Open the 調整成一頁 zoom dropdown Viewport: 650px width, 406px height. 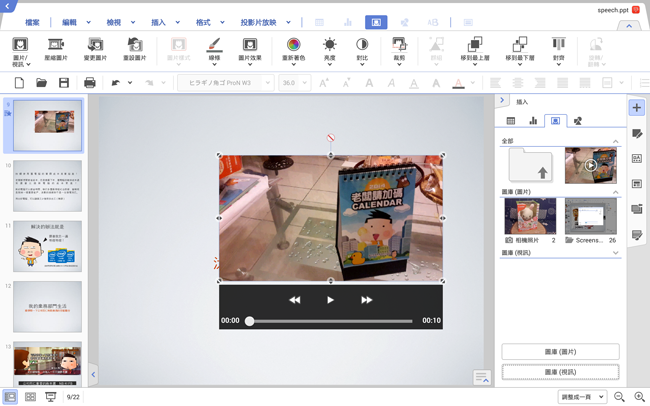(x=583, y=397)
